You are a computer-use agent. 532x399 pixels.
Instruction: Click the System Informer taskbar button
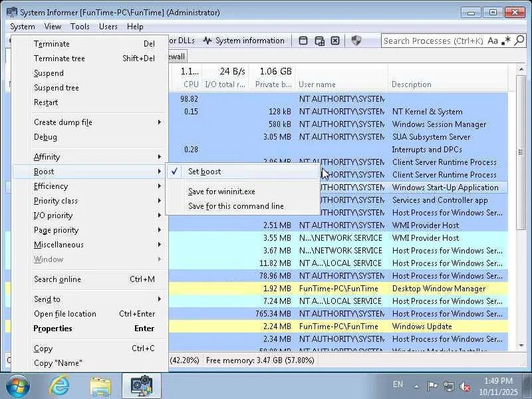tap(142, 386)
